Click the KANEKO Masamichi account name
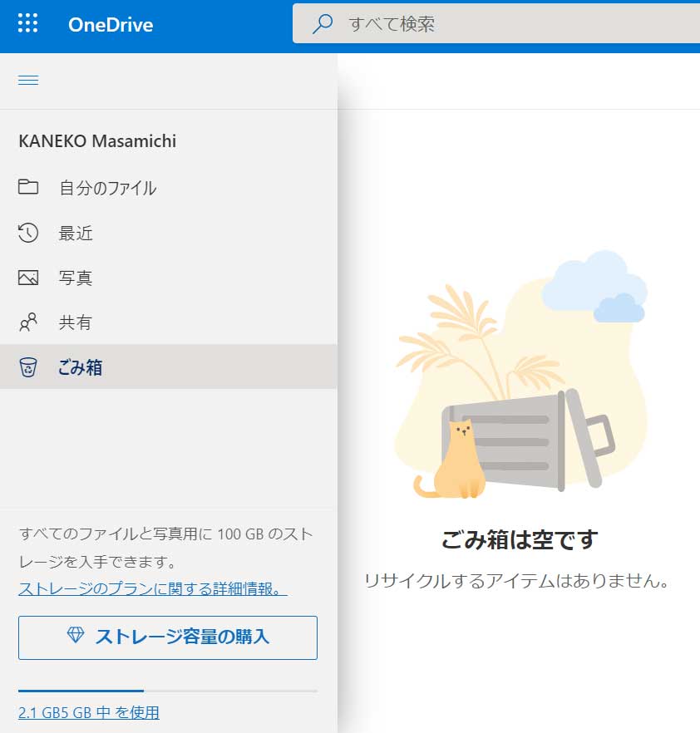The height and width of the screenshot is (733, 700). tap(97, 141)
